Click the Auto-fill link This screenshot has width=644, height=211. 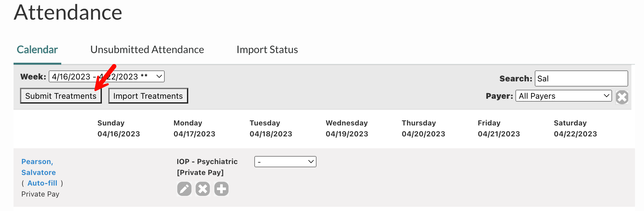click(x=42, y=183)
